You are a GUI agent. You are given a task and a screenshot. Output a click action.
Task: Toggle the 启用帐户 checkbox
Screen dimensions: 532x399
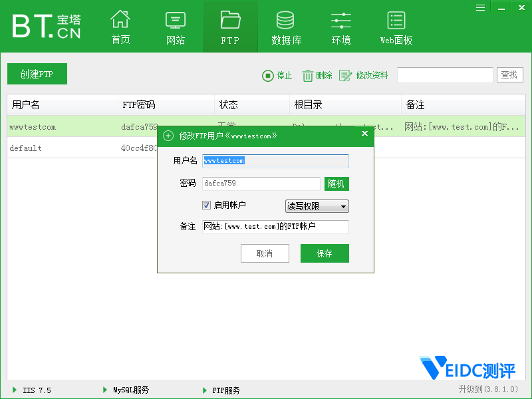pyautogui.click(x=207, y=205)
